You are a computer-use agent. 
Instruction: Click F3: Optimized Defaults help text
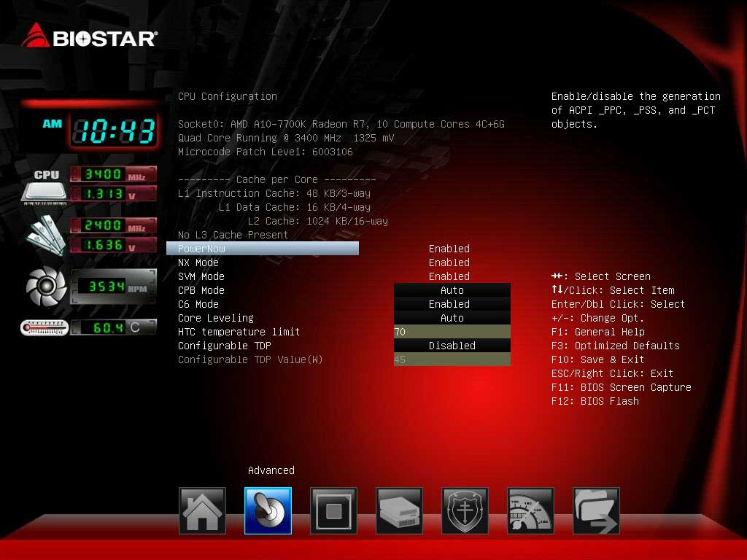click(616, 345)
